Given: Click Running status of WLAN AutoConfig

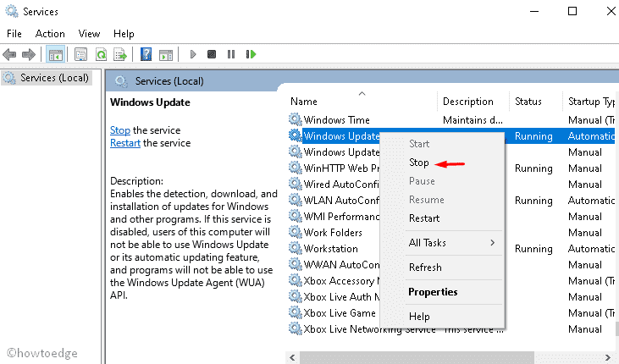Looking at the screenshot, I should pyautogui.click(x=533, y=201).
